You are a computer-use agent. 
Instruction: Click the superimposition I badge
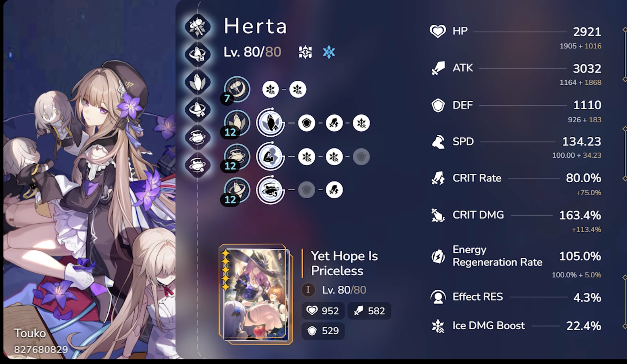pos(308,290)
